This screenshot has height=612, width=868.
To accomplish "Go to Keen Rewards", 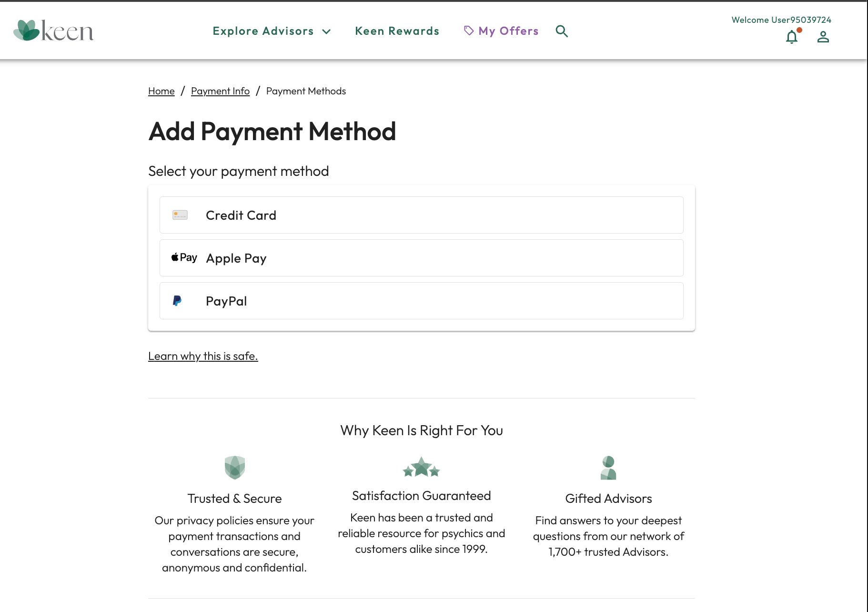I will click(397, 31).
